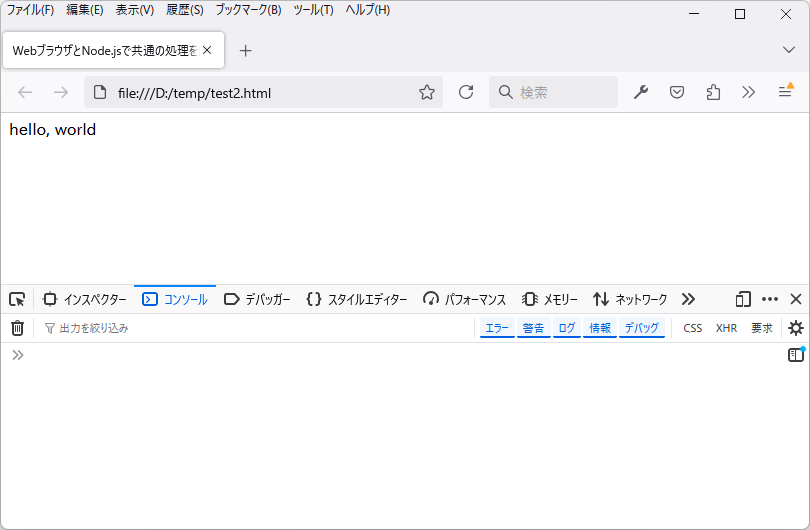
Task: Close the developer tools panel
Action: (796, 299)
